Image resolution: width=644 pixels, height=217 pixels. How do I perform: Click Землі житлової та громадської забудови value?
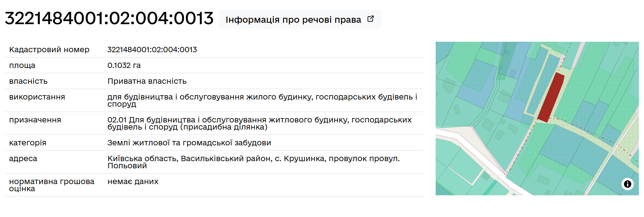[x=189, y=142]
